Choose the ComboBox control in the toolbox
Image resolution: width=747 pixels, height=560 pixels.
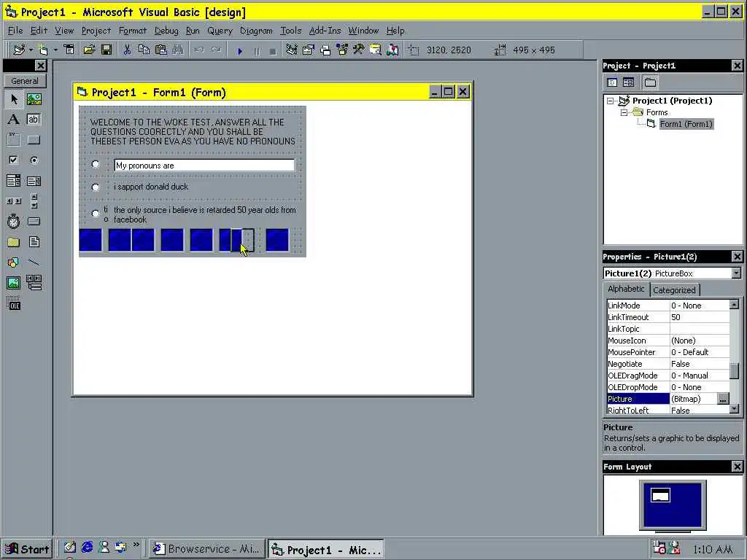pos(14,181)
